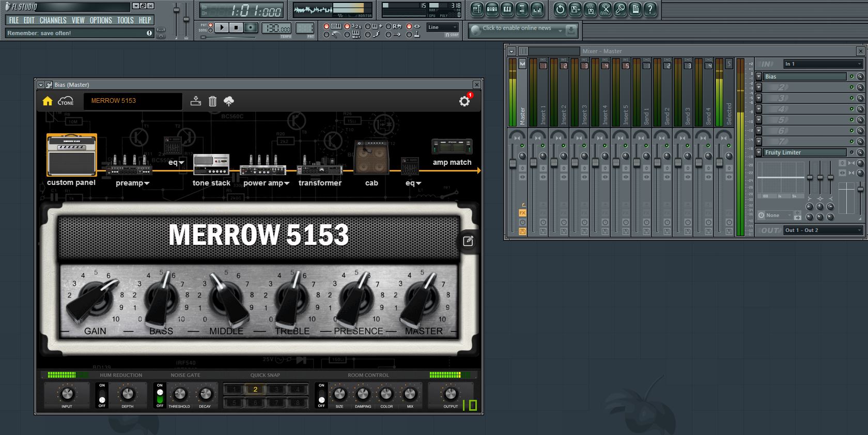
Task: Click the save new version icon
Action: pos(575,9)
